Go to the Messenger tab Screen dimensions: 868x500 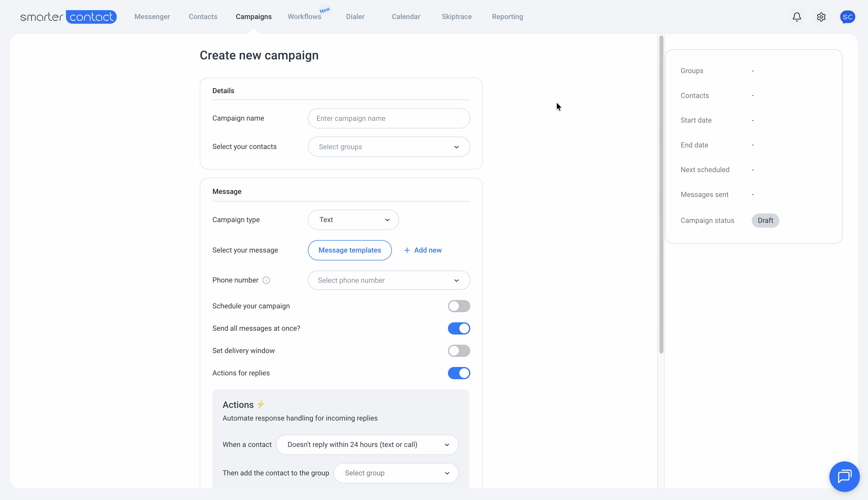[152, 17]
